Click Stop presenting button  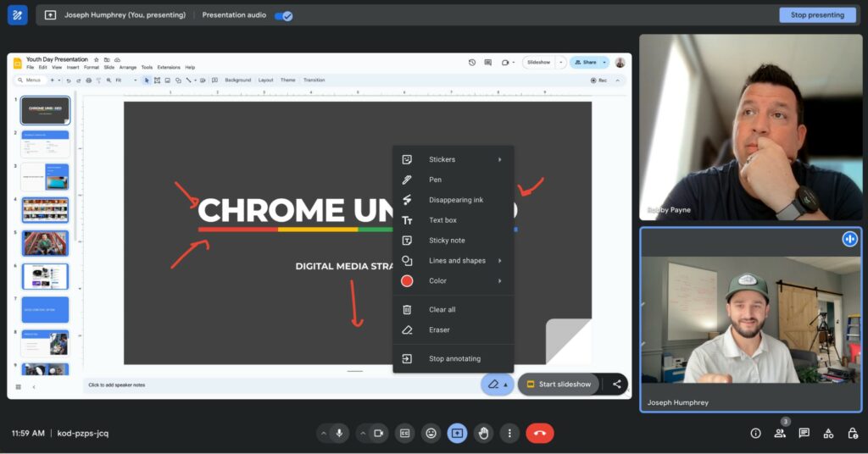(x=817, y=15)
